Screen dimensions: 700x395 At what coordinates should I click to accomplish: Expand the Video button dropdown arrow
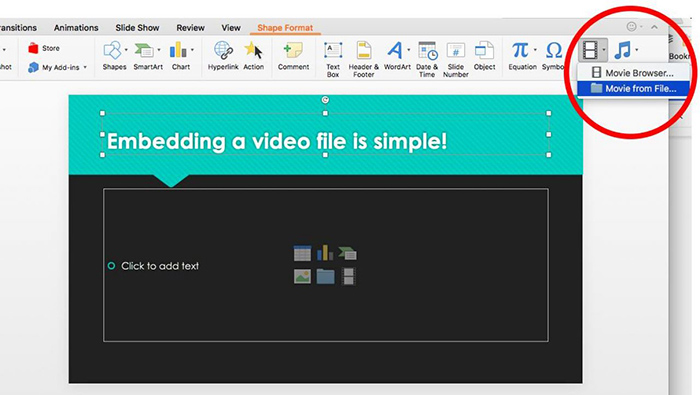pos(604,50)
